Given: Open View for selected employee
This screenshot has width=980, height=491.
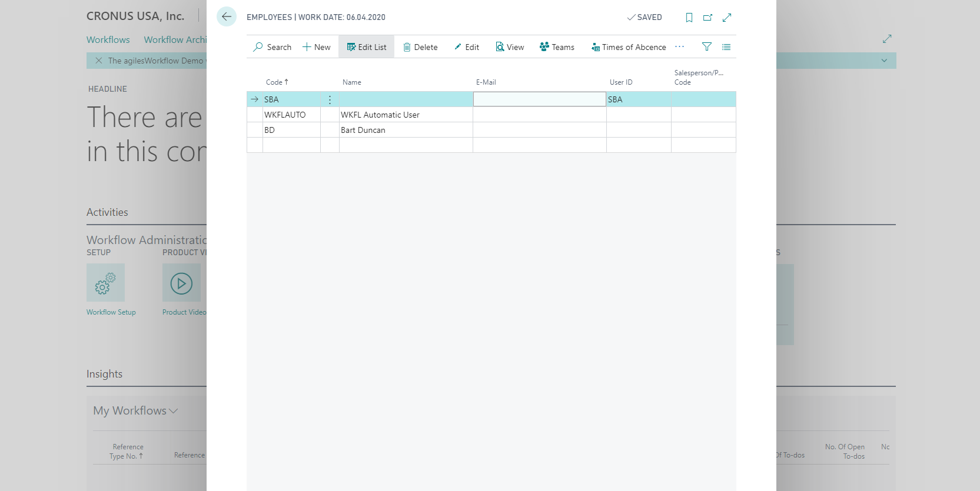Looking at the screenshot, I should point(510,47).
